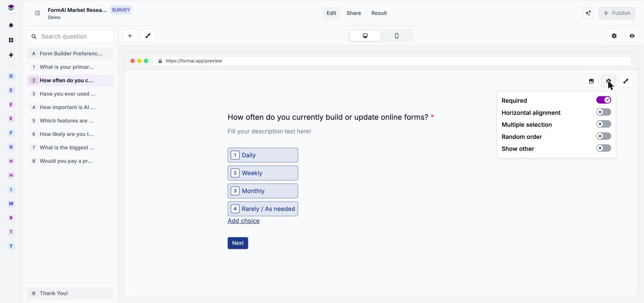Open workspace avatar D

11,76
